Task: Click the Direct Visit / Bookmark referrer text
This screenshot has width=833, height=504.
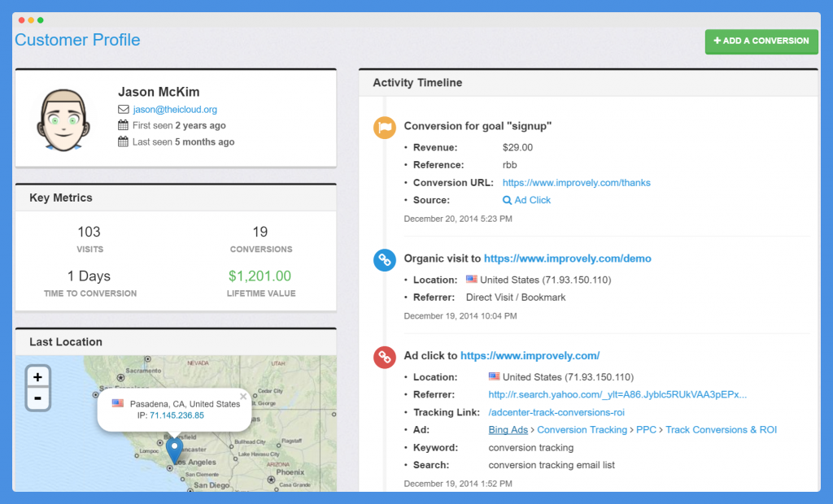Action: coord(515,298)
